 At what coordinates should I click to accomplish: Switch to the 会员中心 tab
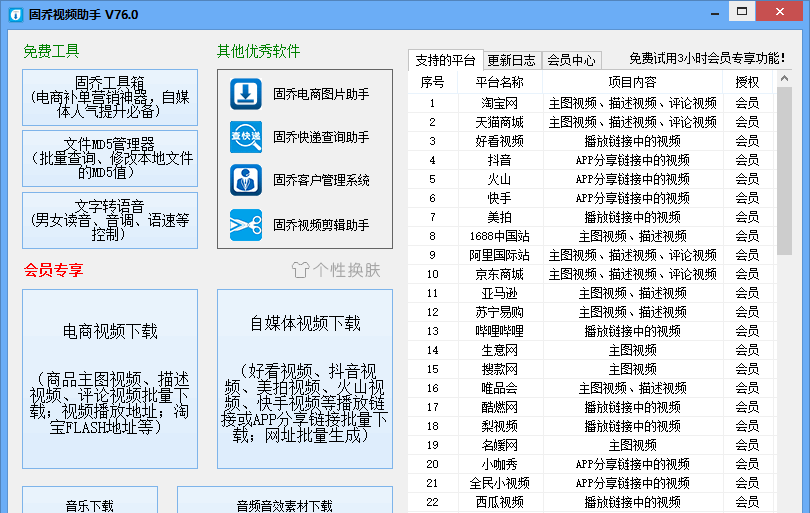(x=571, y=60)
